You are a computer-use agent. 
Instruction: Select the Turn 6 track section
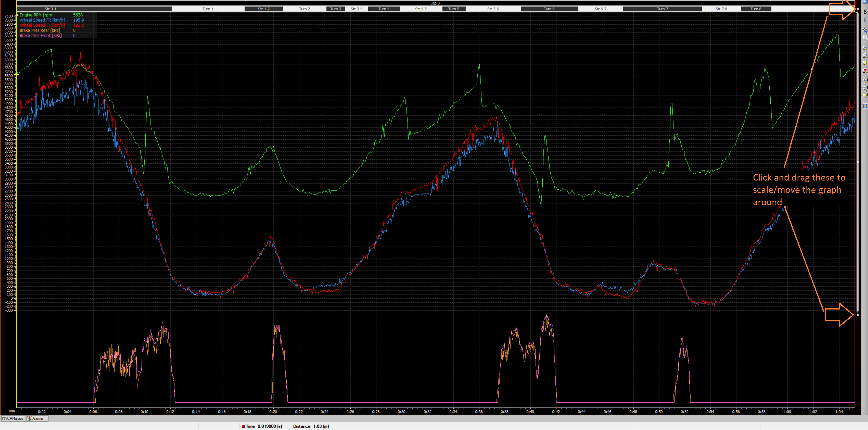[x=549, y=9]
